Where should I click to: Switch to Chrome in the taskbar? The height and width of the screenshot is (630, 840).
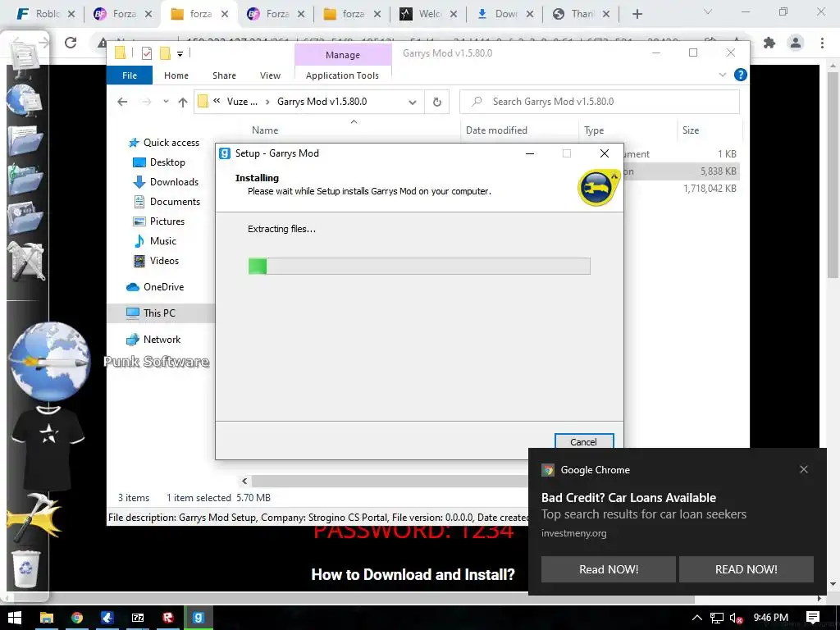click(x=77, y=618)
